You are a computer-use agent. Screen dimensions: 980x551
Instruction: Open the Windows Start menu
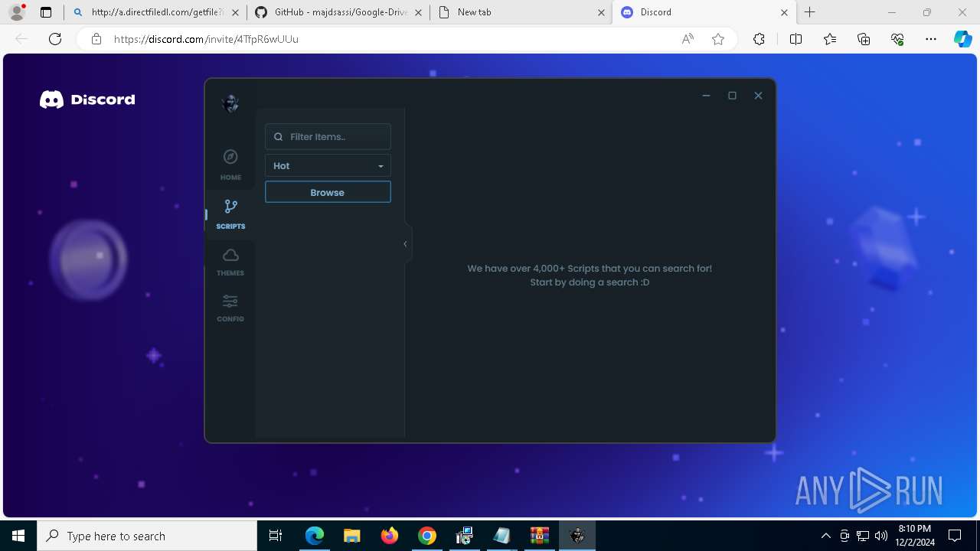(x=18, y=536)
